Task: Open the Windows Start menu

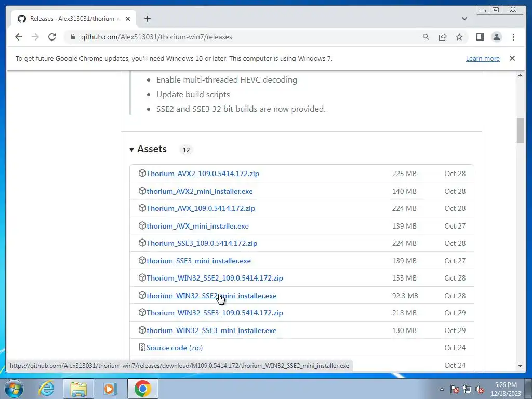Action: tap(14, 389)
